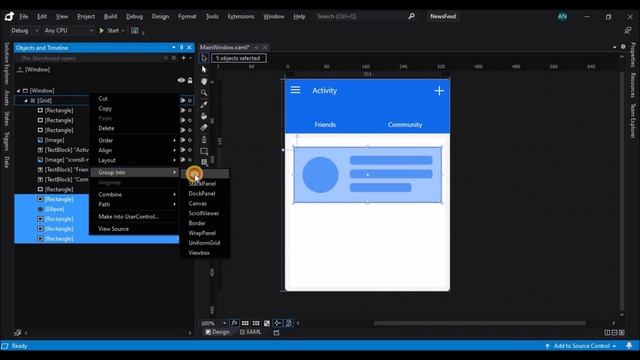Select the Direct Selection tool
This screenshot has height=360, width=640.
point(204,69)
